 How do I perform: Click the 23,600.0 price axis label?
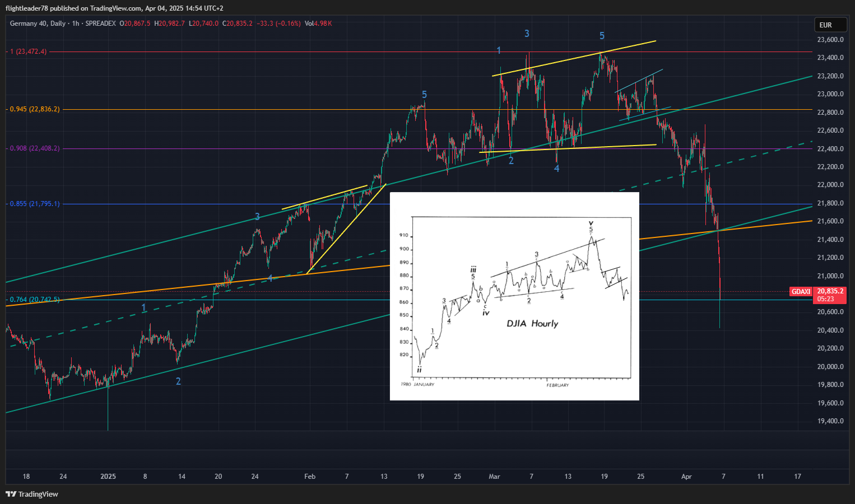(x=830, y=40)
